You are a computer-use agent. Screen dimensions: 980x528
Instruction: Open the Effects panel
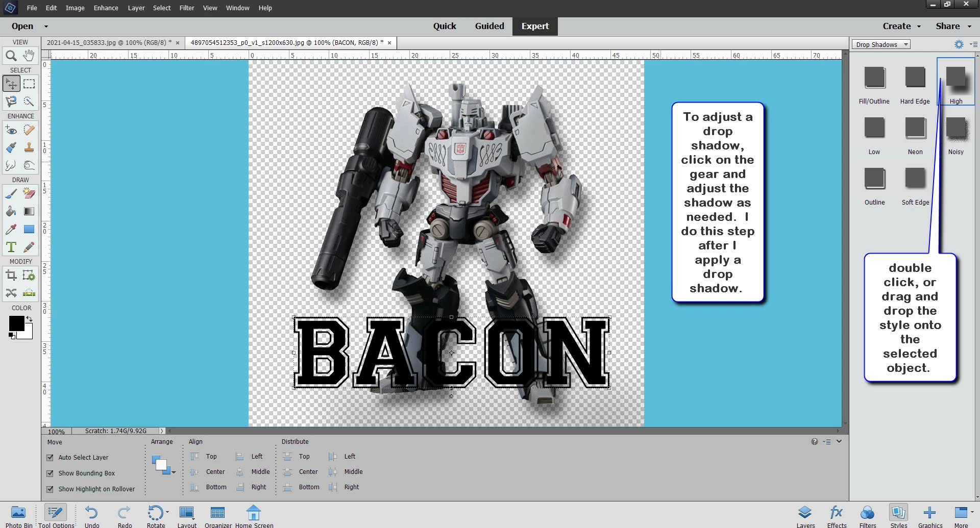pyautogui.click(x=837, y=516)
